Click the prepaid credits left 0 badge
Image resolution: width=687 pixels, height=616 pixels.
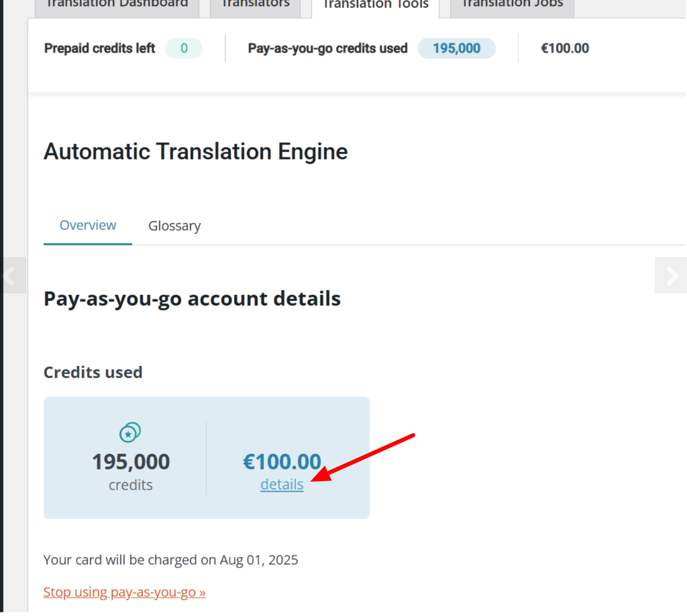tap(184, 48)
